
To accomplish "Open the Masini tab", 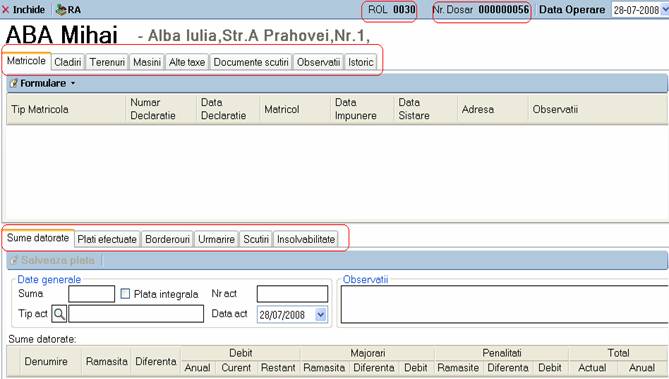I will coord(147,62).
